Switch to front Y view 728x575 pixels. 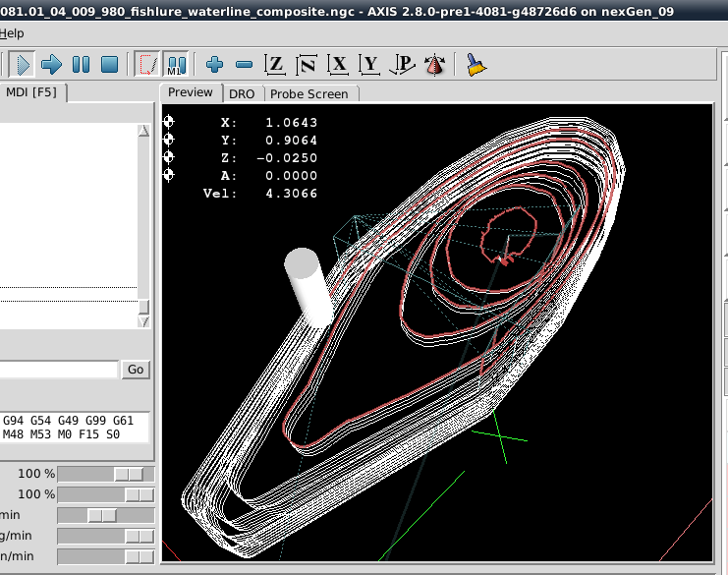369,65
